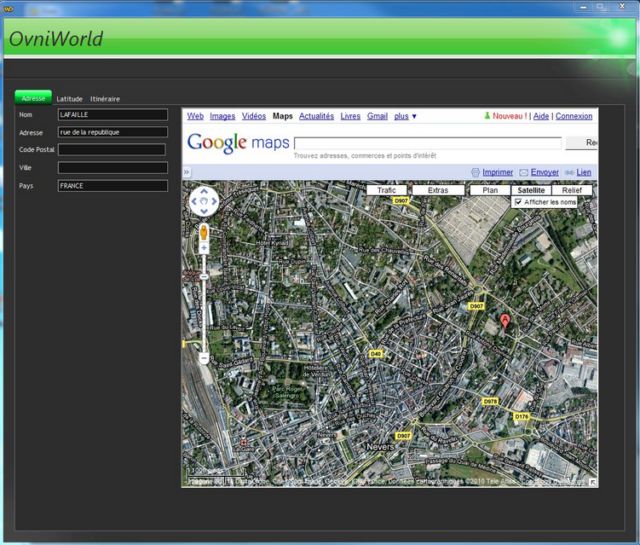Viewport: 640px width, 545px height.
Task: Open the 'plus' dropdown arrow in the Google bar
Action: click(414, 116)
